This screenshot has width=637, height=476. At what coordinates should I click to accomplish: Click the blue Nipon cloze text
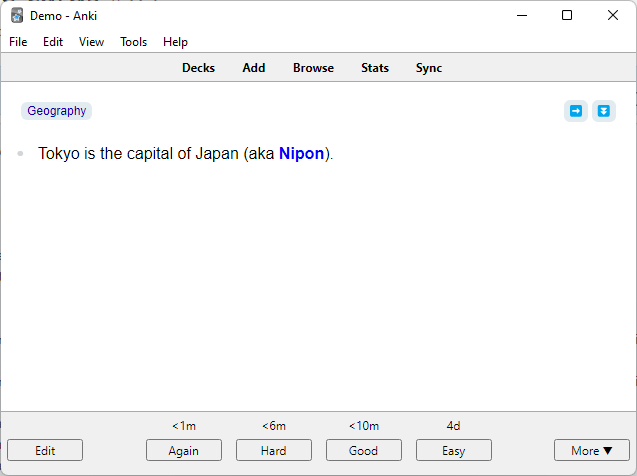(301, 154)
